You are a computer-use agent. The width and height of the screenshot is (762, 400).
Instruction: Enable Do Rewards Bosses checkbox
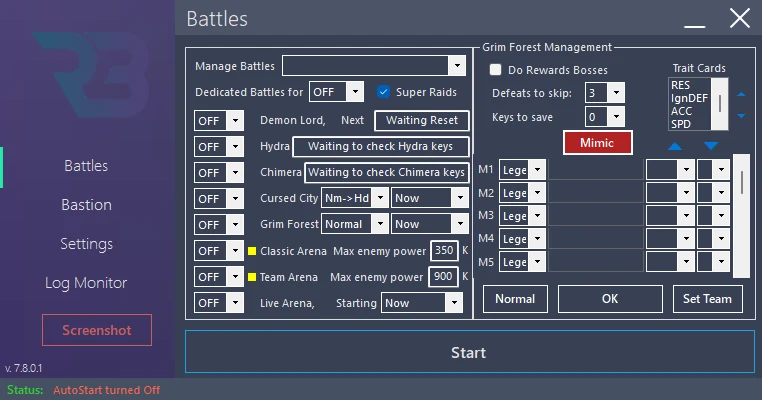pyautogui.click(x=495, y=70)
